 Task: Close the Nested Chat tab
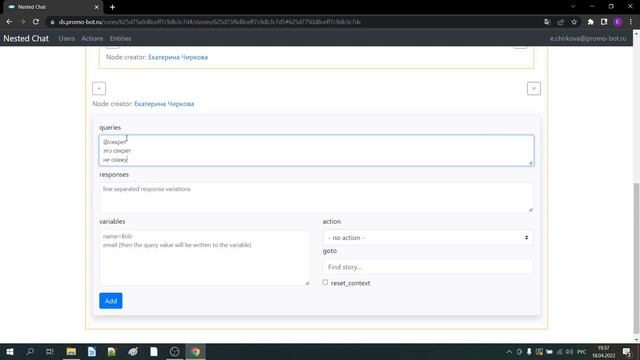coord(96,7)
